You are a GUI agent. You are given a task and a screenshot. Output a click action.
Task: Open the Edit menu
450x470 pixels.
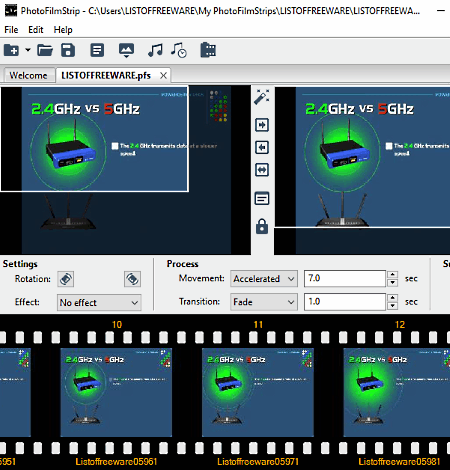pyautogui.click(x=36, y=30)
